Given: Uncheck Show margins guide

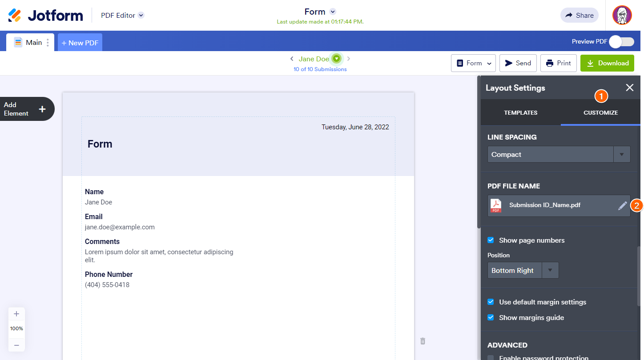Looking at the screenshot, I should 491,317.
